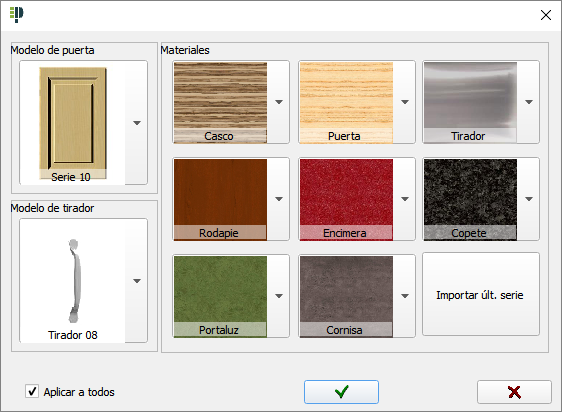Click the Encimera red texture swatch
This screenshot has width=562, height=412.
(x=346, y=199)
